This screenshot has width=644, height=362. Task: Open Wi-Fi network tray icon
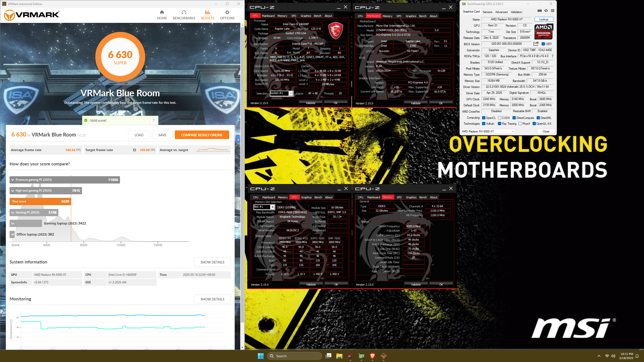[607, 356]
